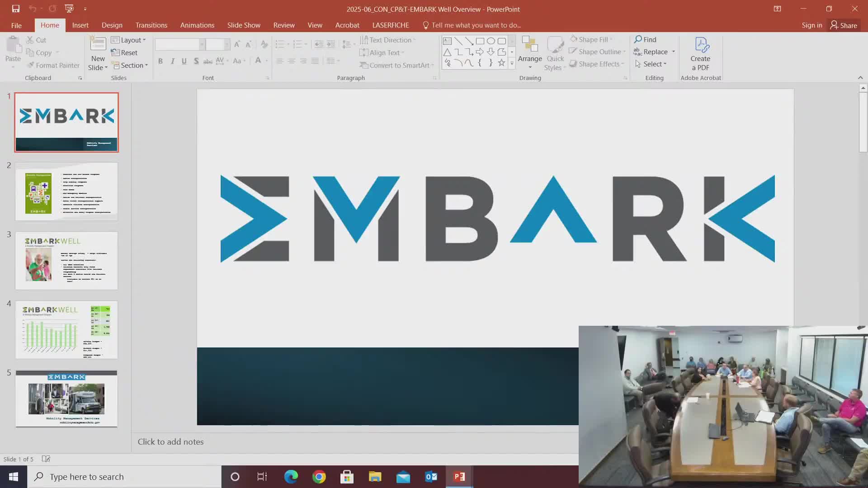The height and width of the screenshot is (488, 868).
Task: Select slide 4 thumbnail with bar chart
Action: [66, 330]
